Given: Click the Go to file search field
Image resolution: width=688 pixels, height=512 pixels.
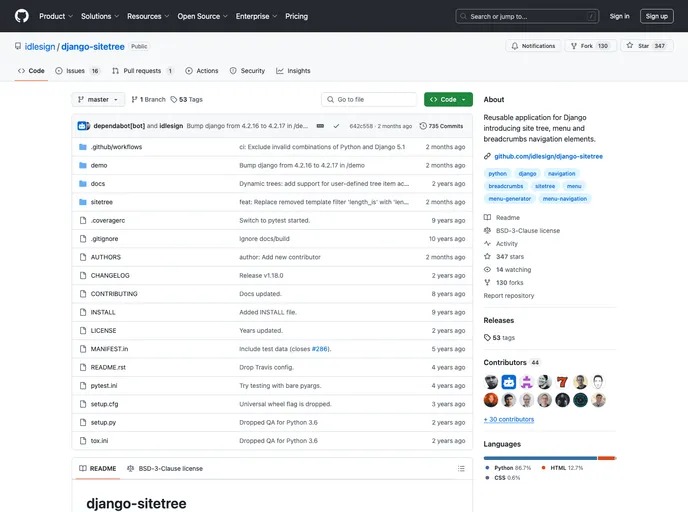Looking at the screenshot, I should click(x=369, y=100).
